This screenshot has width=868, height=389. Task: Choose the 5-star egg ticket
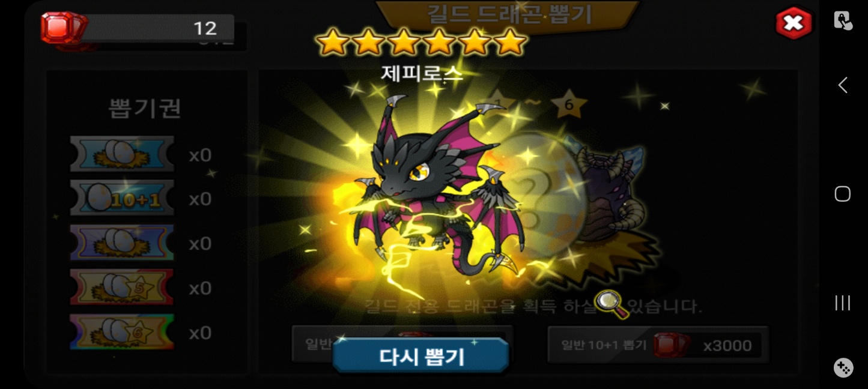pyautogui.click(x=122, y=287)
